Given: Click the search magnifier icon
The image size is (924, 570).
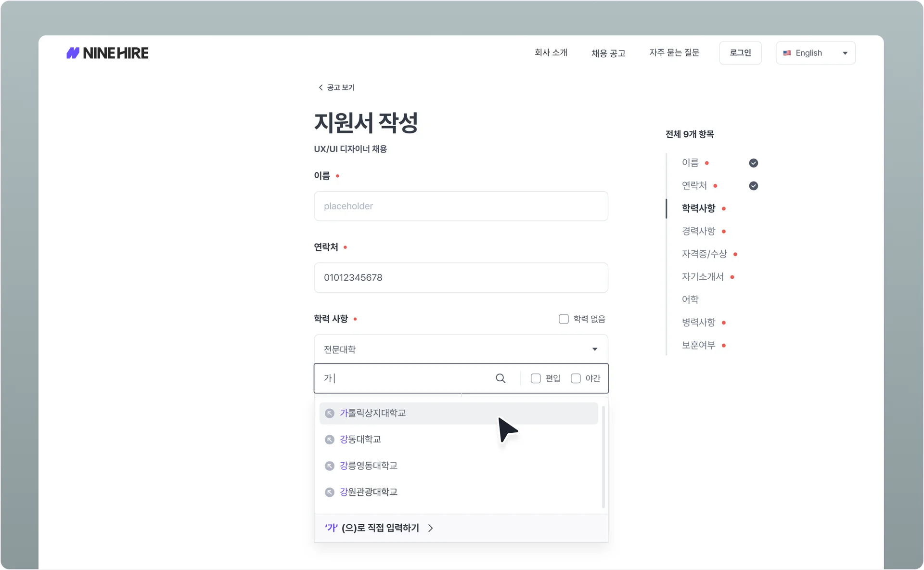Looking at the screenshot, I should [x=500, y=378].
